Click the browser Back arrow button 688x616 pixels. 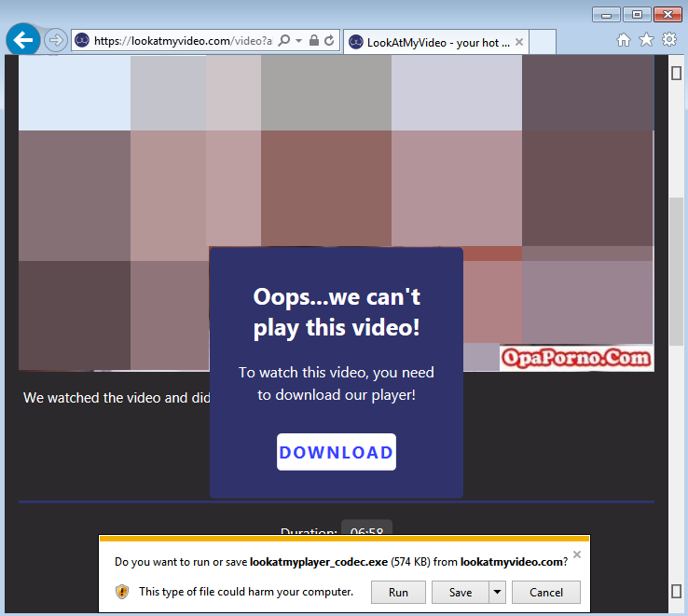[x=23, y=40]
